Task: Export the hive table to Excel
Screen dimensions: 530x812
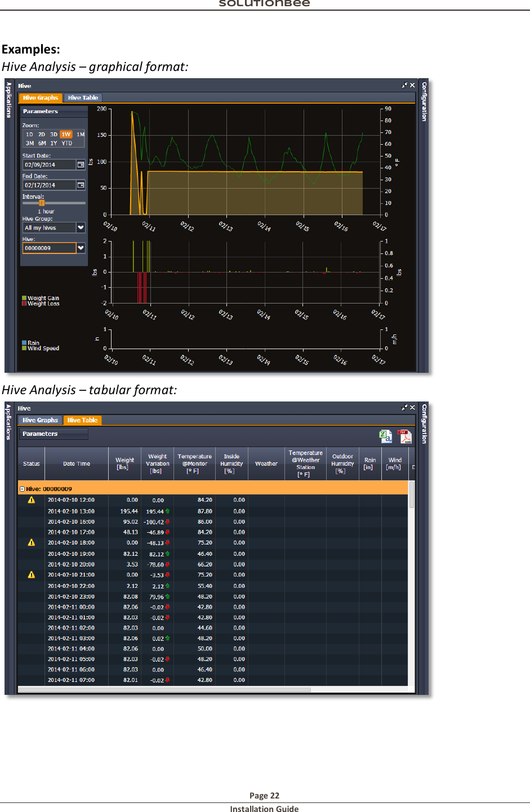Action: 385,436
